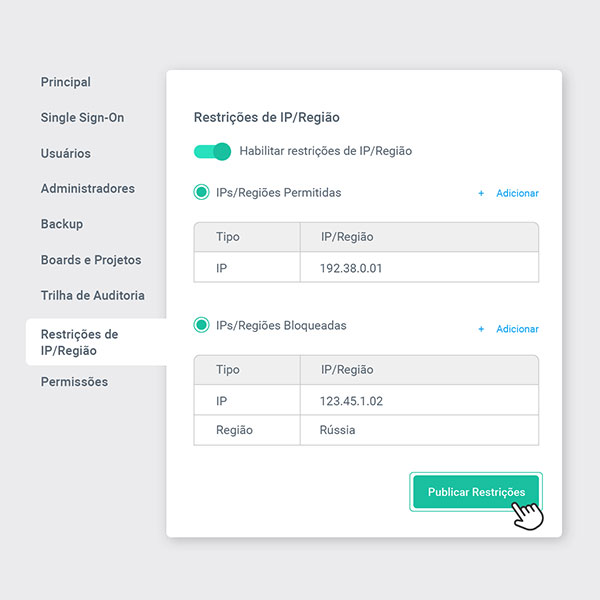
Task: Open Permissões in sidebar
Action: pos(74,382)
